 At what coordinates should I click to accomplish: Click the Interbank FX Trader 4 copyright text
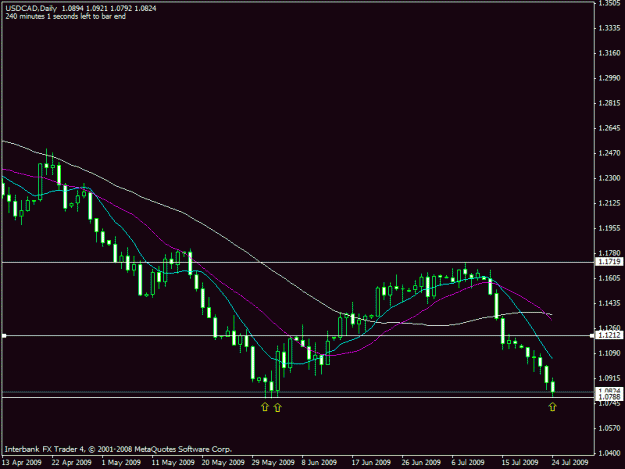118,449
